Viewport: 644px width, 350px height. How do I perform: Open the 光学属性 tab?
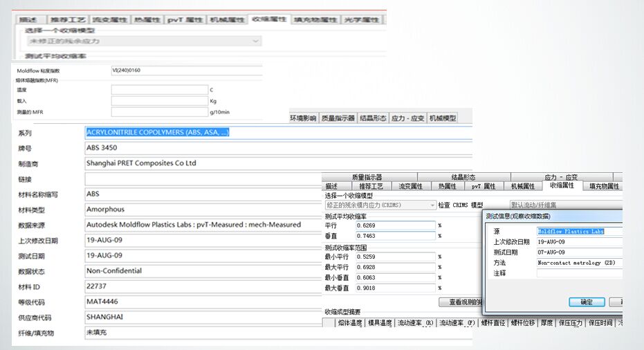(x=361, y=19)
